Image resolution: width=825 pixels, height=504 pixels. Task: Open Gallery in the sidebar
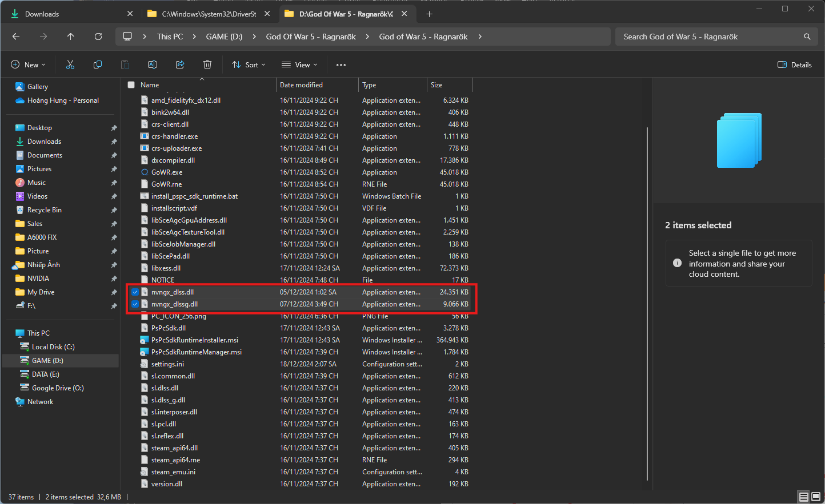coord(38,87)
